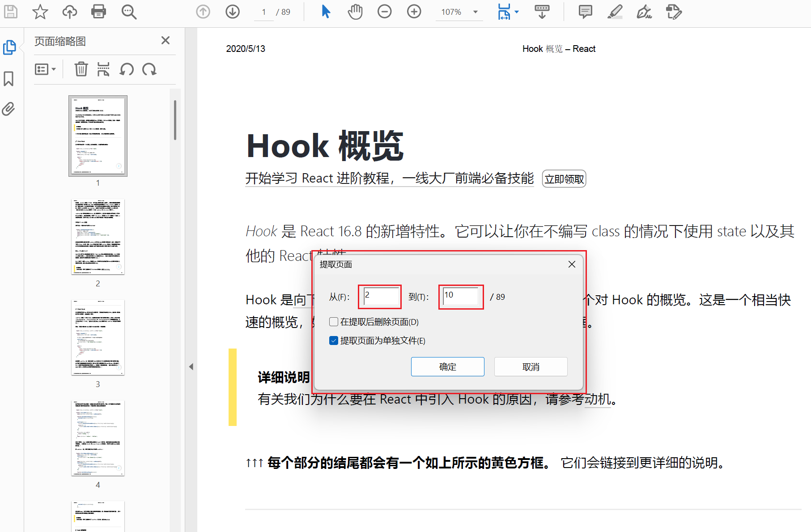Image resolution: width=811 pixels, height=532 pixels.
Task: Open the Edit PDF tool
Action: 674,12
